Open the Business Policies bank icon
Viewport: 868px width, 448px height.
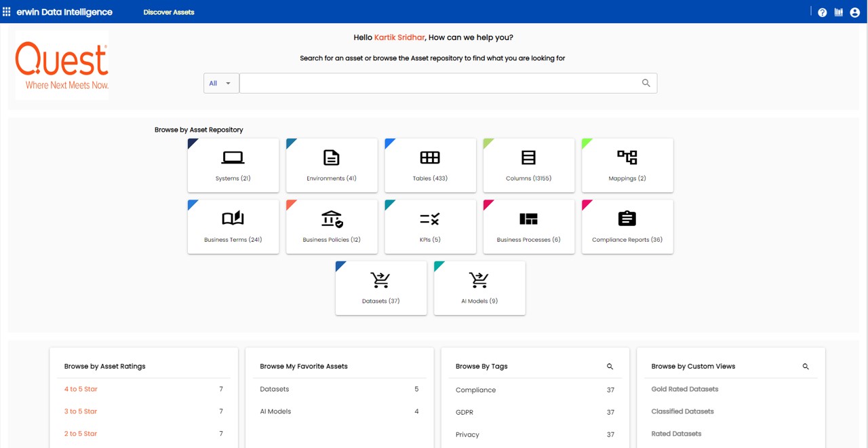pyautogui.click(x=332, y=219)
